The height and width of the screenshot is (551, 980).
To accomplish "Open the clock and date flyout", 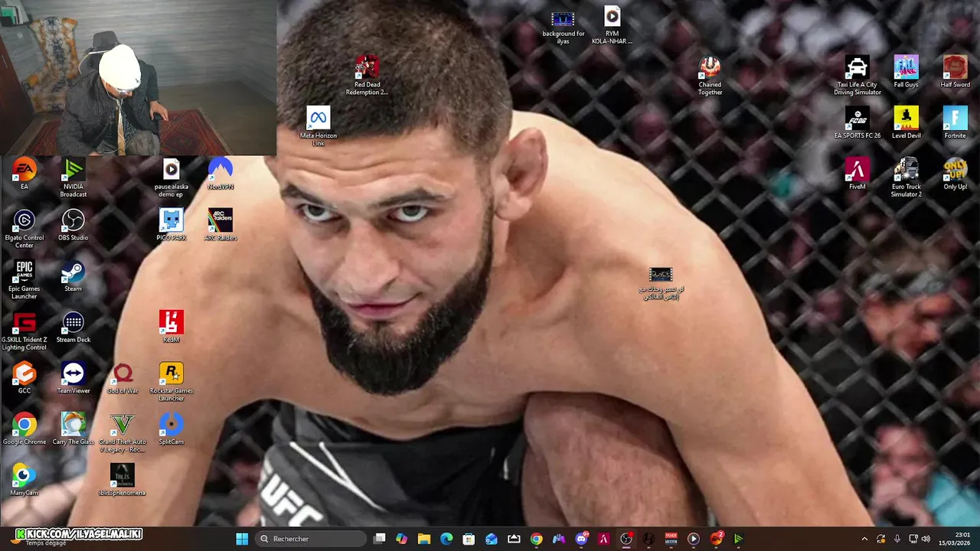I will tap(956, 539).
